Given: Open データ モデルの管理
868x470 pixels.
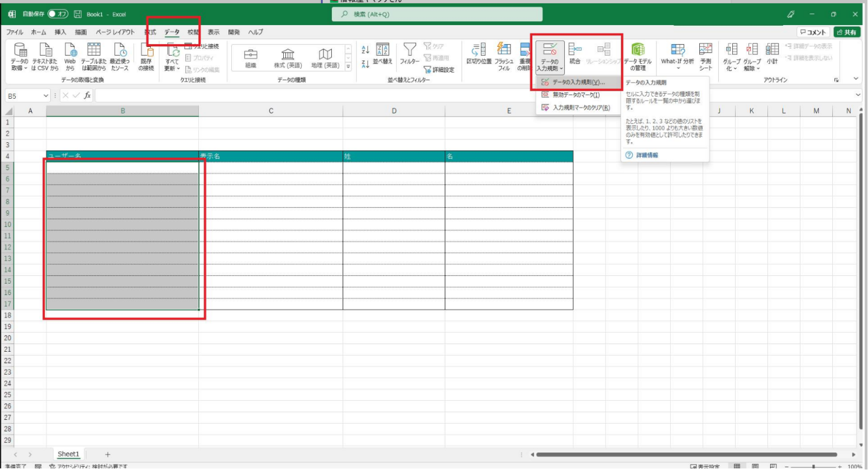Looking at the screenshot, I should click(637, 57).
